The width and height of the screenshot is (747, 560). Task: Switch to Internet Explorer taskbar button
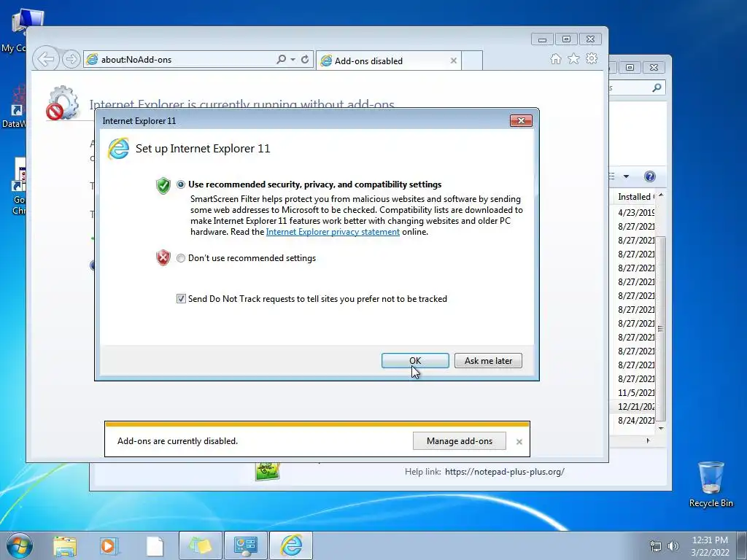click(x=291, y=545)
